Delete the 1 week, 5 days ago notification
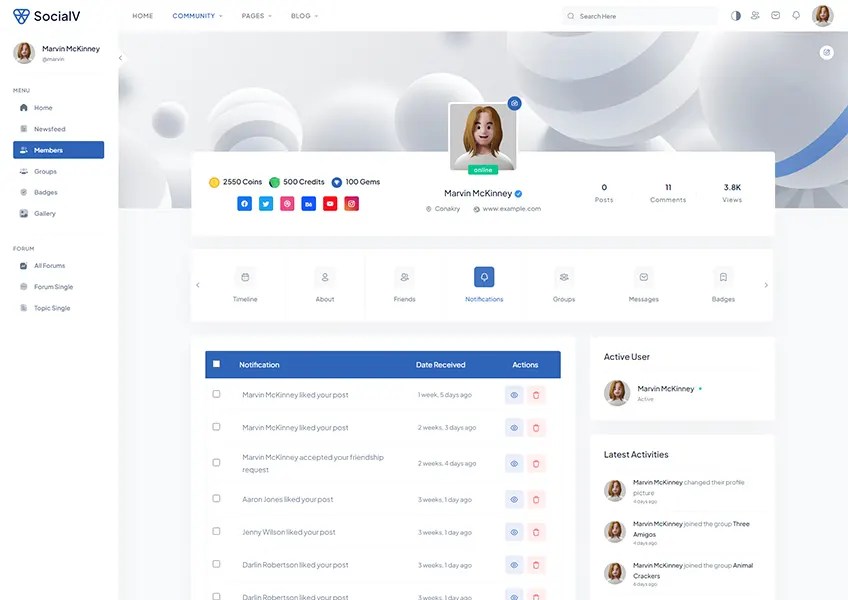 [x=536, y=395]
